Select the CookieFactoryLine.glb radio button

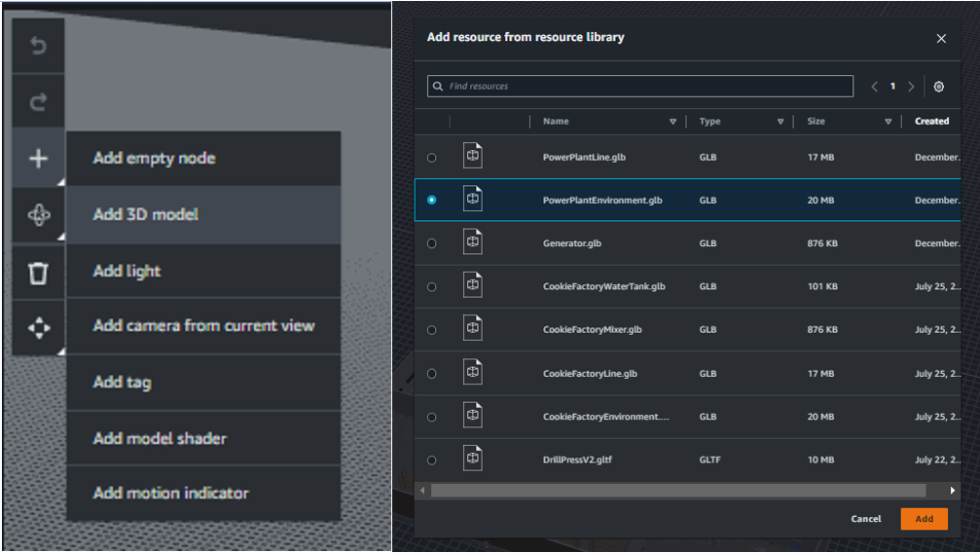(432, 374)
